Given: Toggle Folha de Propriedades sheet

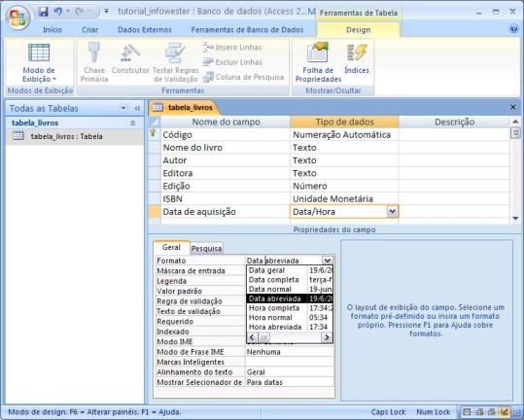Looking at the screenshot, I should pos(318,62).
